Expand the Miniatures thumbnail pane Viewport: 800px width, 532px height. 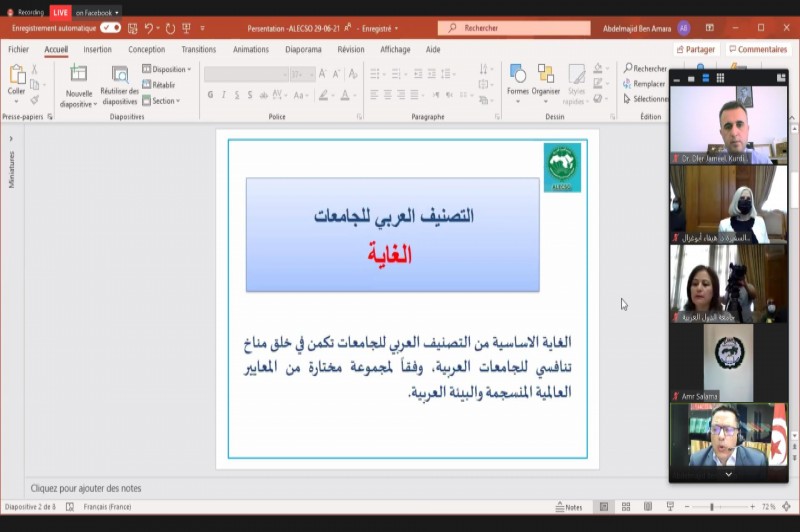pyautogui.click(x=12, y=136)
